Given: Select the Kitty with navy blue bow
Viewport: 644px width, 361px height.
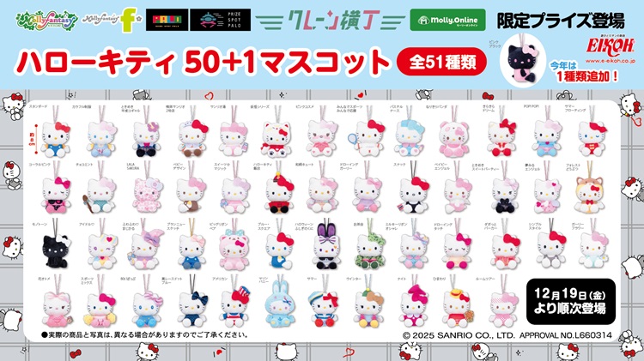Looking at the screenshot, I should 192,309.
